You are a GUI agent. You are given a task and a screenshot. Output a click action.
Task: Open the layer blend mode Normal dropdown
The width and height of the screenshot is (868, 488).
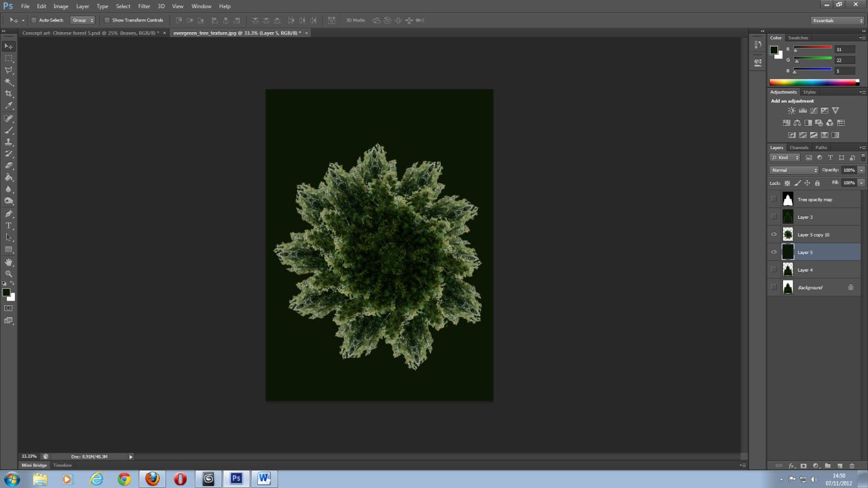tap(794, 170)
